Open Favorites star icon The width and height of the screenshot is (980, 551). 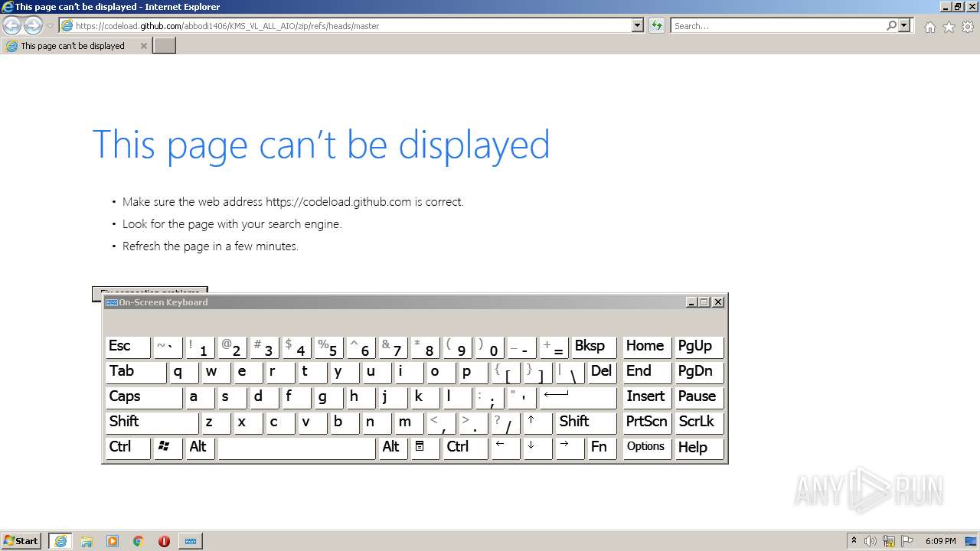coord(949,27)
